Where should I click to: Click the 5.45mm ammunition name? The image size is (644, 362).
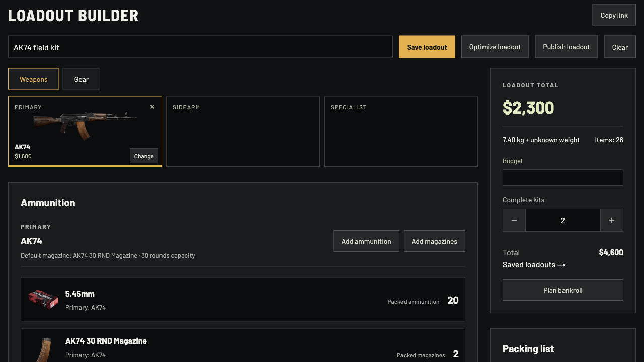[x=80, y=294]
